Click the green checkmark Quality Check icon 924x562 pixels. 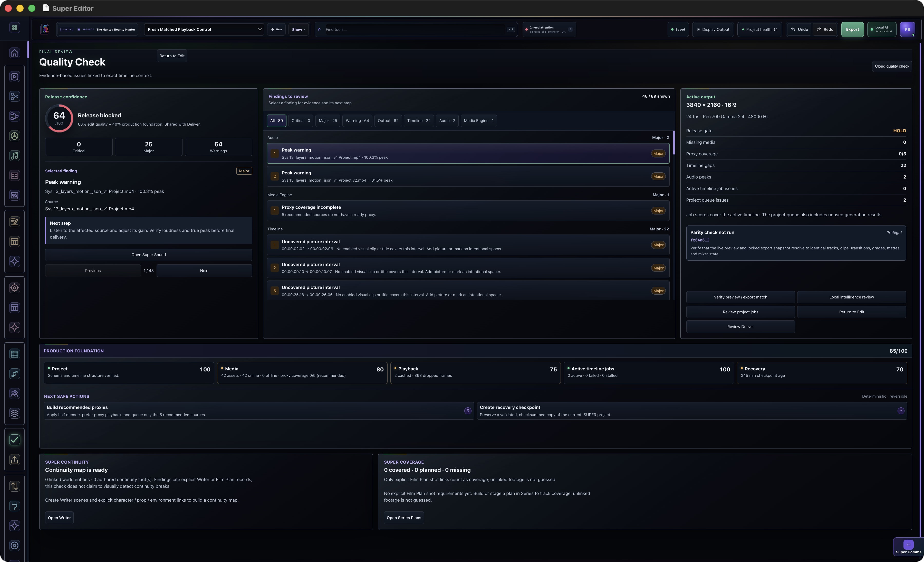point(14,440)
